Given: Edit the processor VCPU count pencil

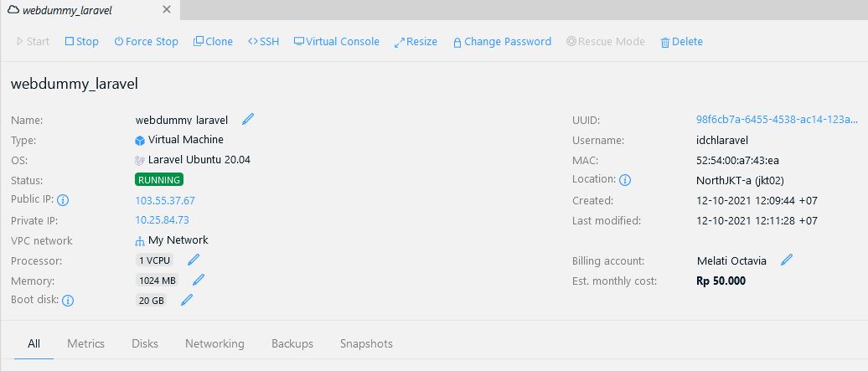Looking at the screenshot, I should click(x=194, y=260).
